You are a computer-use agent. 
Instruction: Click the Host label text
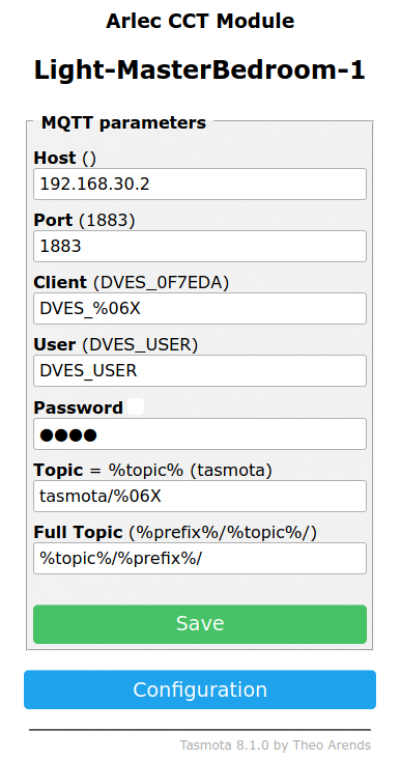(55, 158)
